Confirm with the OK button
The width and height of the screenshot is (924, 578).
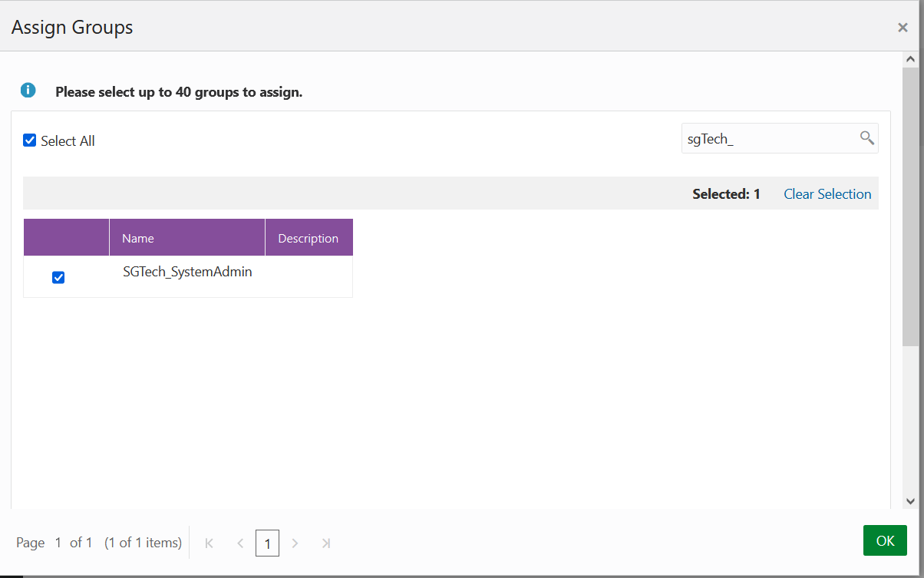point(885,540)
